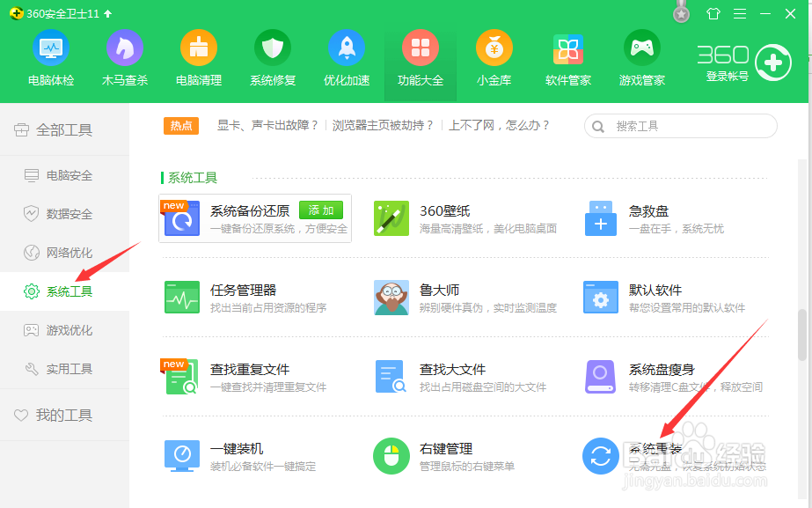Screen dimensions: 812x508
Task: Launch 360壁纸 wallpaper tool icon
Action: pos(391,218)
